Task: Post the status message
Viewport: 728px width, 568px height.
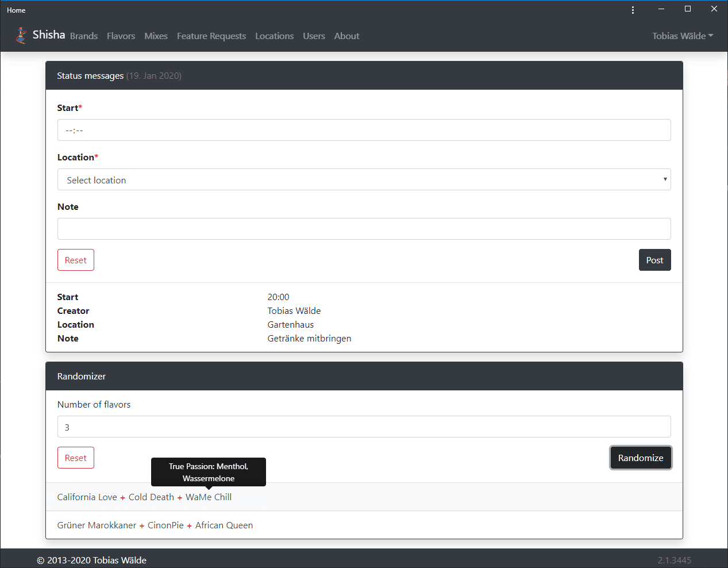Action: (x=654, y=260)
